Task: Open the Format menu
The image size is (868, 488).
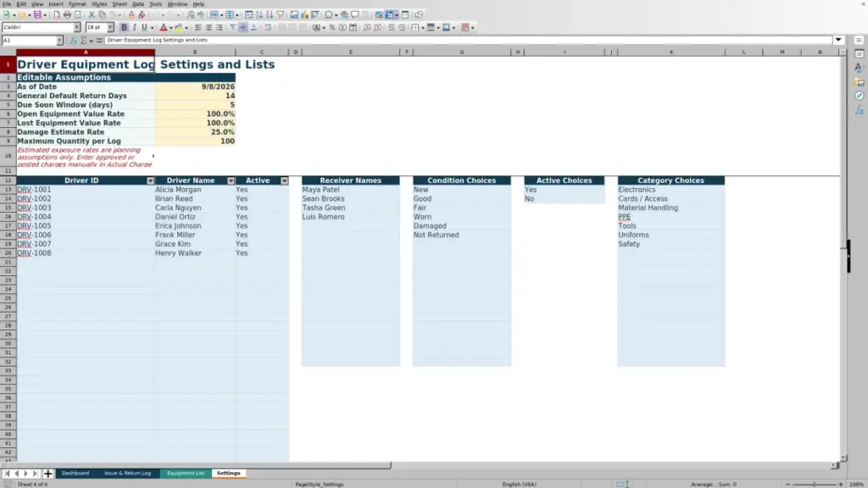Action: tap(77, 4)
